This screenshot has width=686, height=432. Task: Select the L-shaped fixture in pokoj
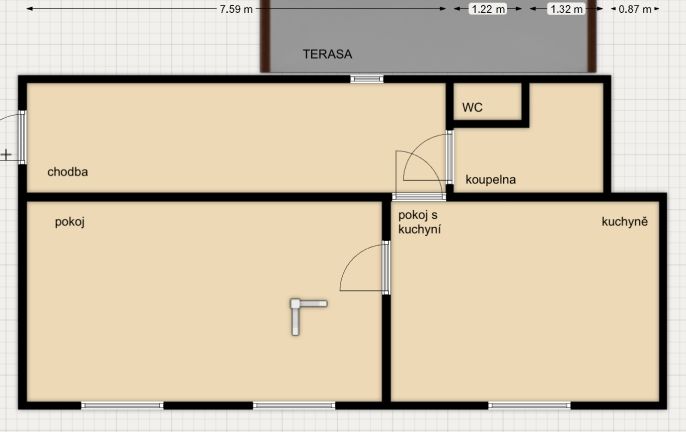(x=308, y=316)
